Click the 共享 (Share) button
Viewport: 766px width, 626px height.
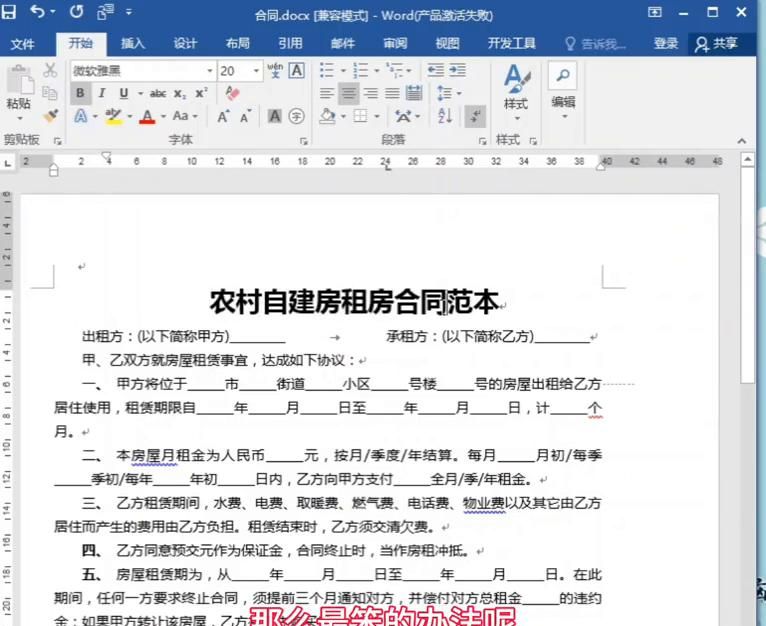[x=717, y=44]
